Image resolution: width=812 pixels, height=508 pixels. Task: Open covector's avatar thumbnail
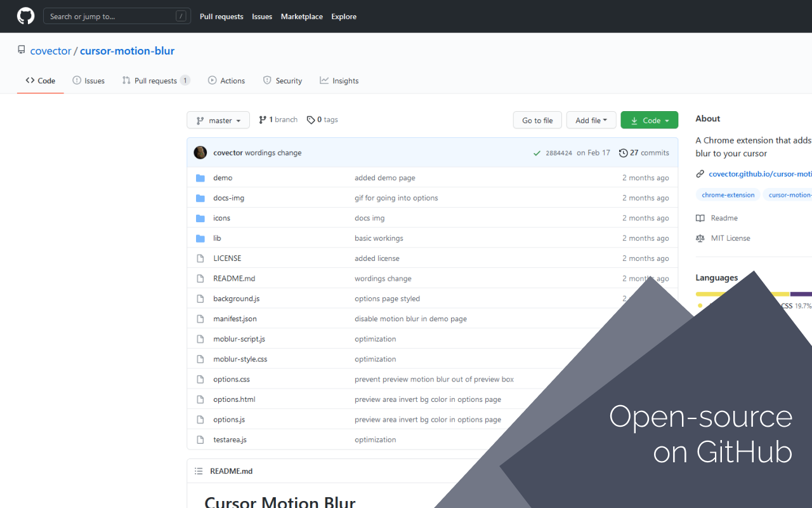click(x=200, y=152)
